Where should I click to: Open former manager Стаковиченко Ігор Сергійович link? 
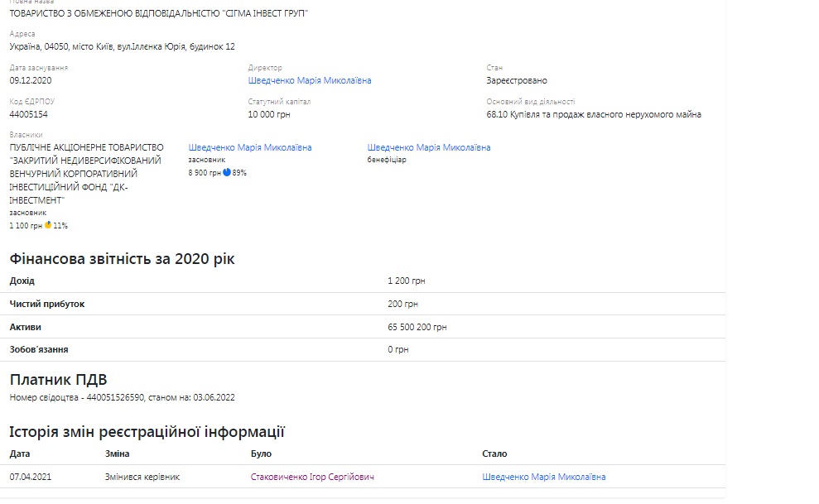[312, 478]
